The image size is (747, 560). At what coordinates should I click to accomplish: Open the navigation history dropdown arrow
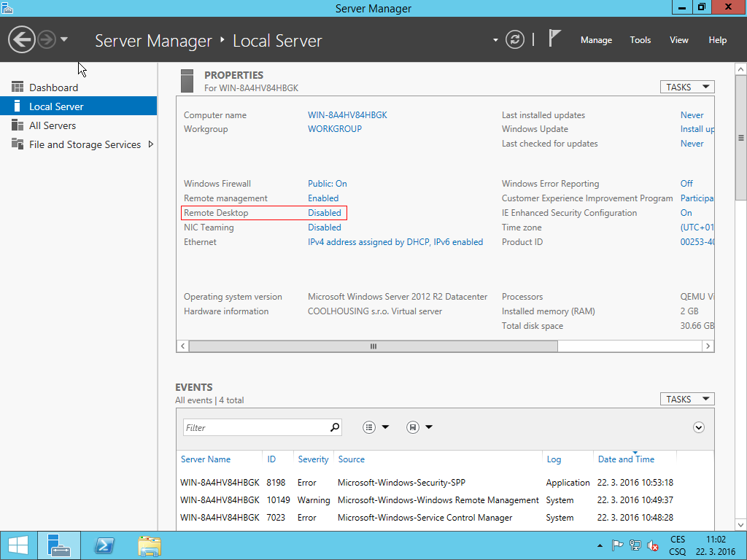tap(64, 39)
